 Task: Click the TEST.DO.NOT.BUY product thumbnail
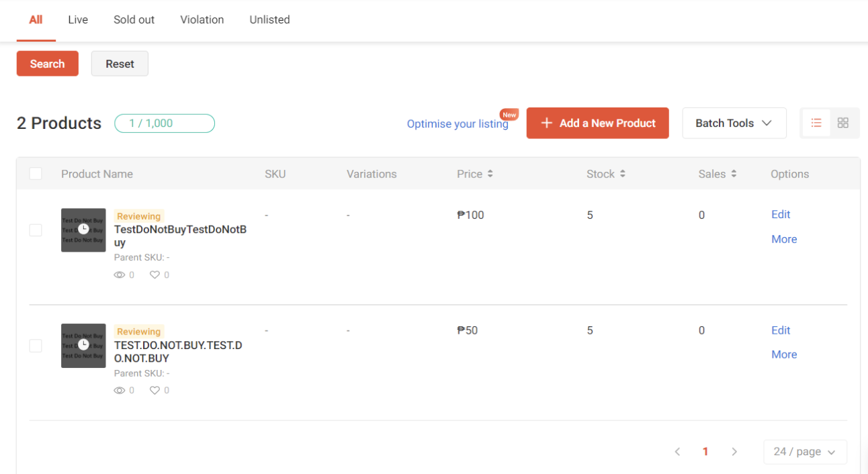coord(83,346)
